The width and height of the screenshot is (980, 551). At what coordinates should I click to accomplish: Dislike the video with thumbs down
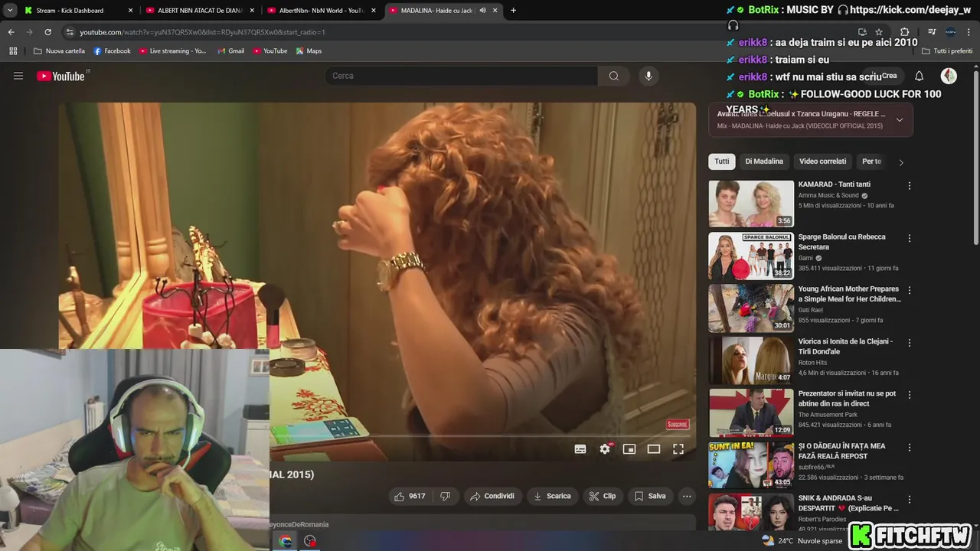(x=446, y=496)
